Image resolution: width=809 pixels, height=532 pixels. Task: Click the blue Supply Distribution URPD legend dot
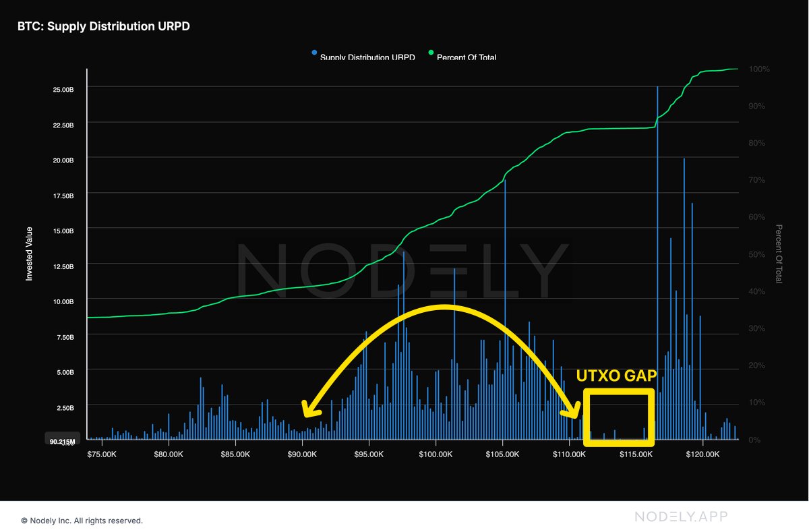313,52
